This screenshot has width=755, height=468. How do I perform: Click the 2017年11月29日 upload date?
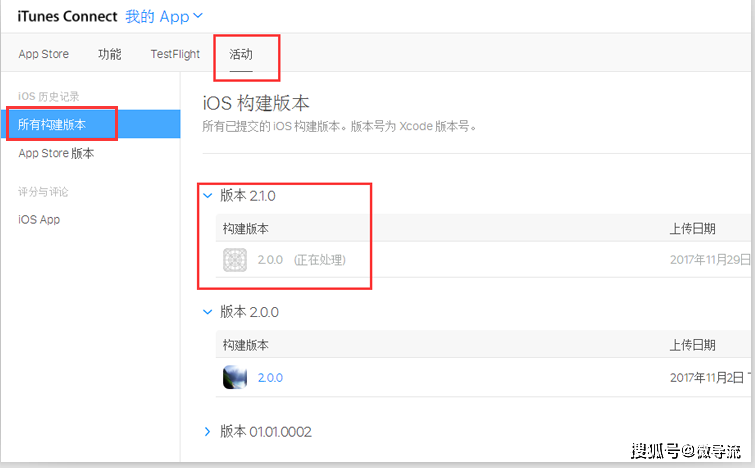[710, 260]
